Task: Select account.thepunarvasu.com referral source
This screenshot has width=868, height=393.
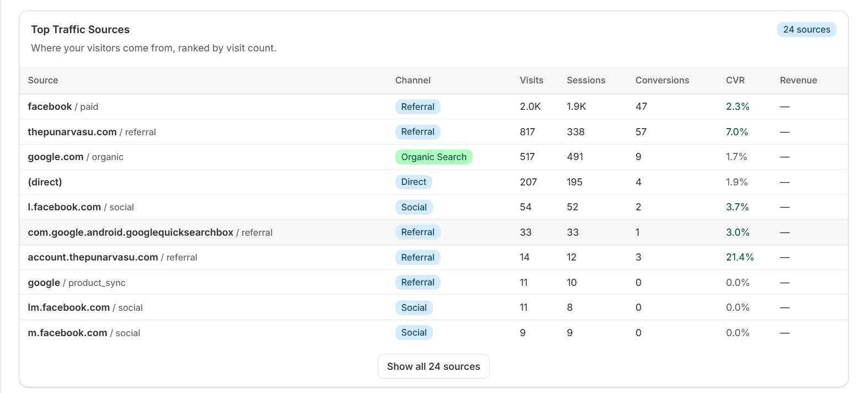Action: [112, 258]
